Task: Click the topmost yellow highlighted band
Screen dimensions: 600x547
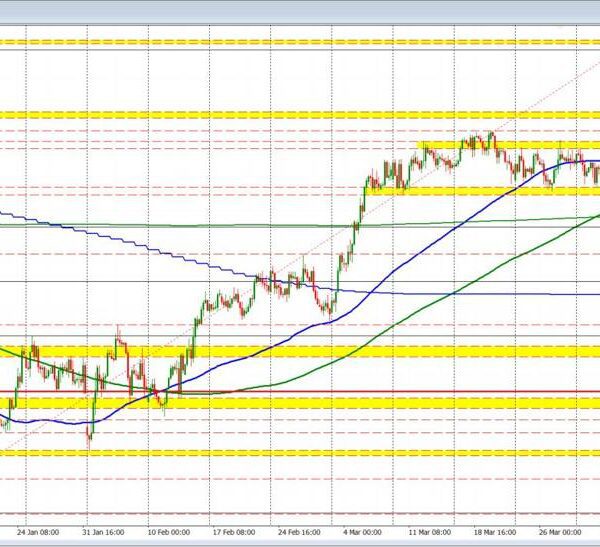Action: (x=300, y=42)
